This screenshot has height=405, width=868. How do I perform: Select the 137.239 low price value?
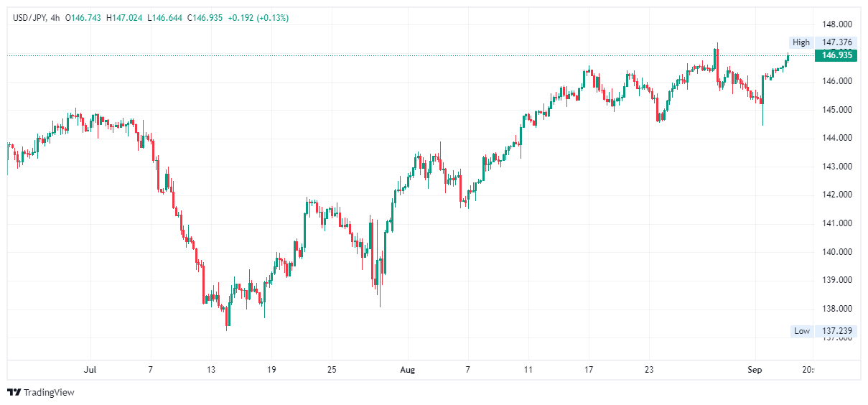[x=836, y=331]
